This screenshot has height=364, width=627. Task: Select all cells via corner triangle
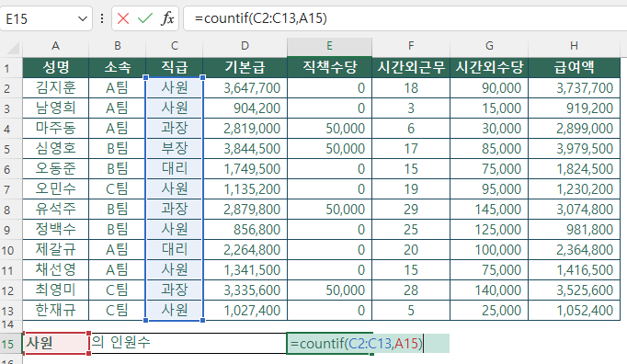(x=12, y=48)
